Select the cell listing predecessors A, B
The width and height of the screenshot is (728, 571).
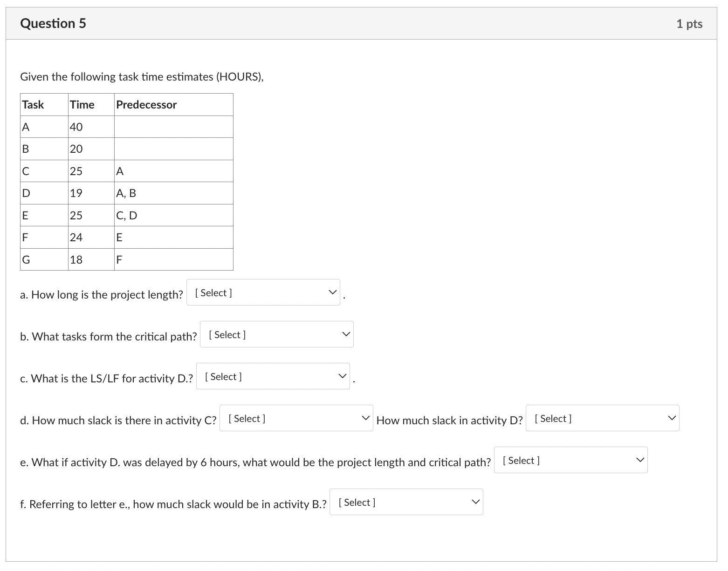click(x=173, y=193)
